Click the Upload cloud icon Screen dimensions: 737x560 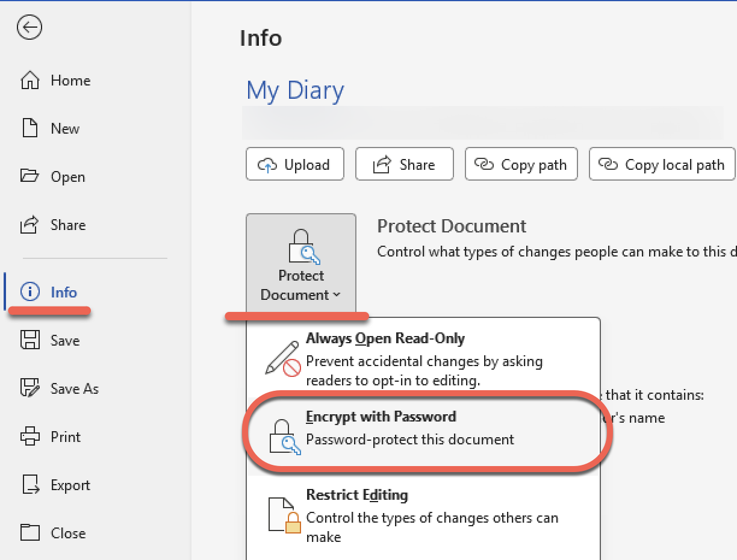267,164
